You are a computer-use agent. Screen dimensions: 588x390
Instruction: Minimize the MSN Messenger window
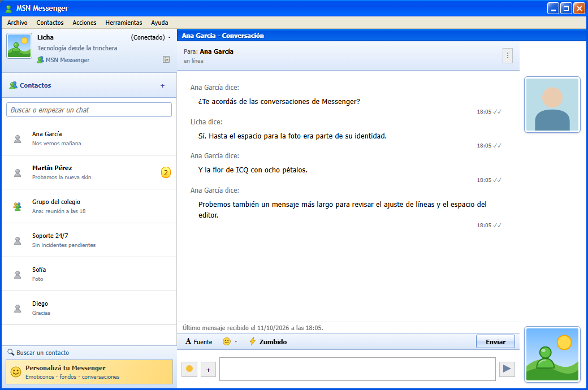[553, 8]
